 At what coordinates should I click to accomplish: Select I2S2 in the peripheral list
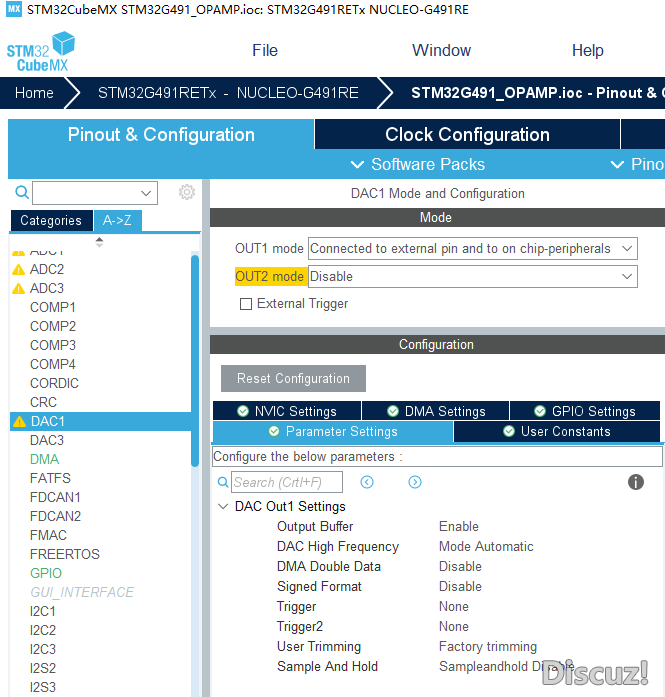43,669
